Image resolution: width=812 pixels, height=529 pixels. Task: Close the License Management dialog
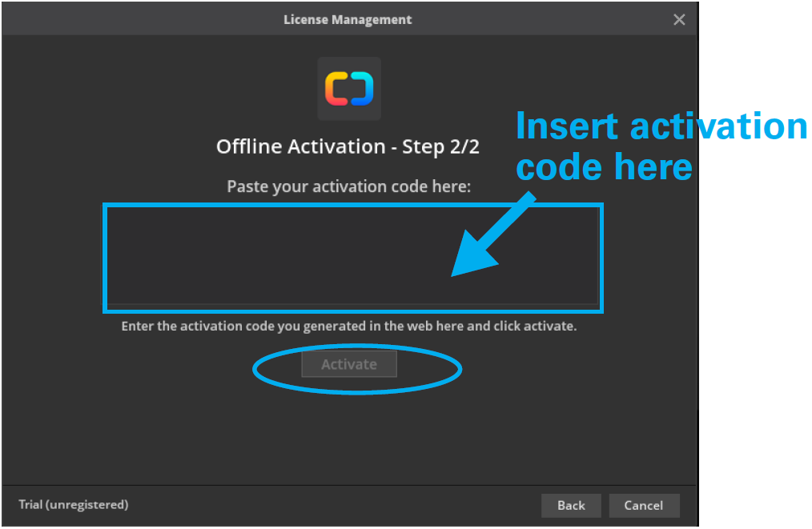click(679, 20)
